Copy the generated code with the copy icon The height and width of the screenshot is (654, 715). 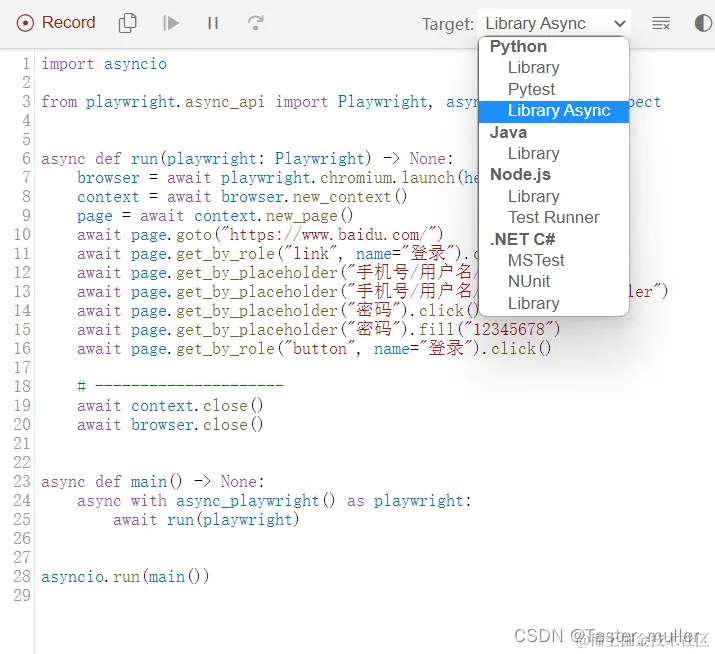pos(127,23)
